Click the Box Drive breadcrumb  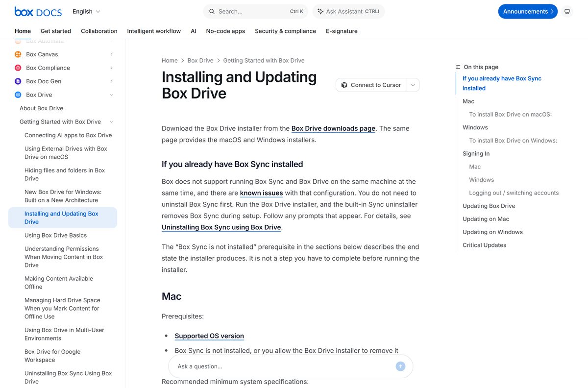200,60
